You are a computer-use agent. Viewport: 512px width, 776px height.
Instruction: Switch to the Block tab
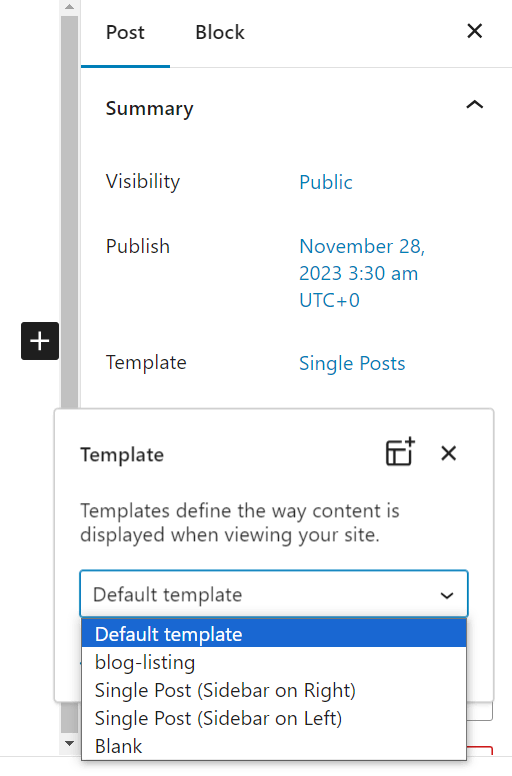click(x=220, y=33)
